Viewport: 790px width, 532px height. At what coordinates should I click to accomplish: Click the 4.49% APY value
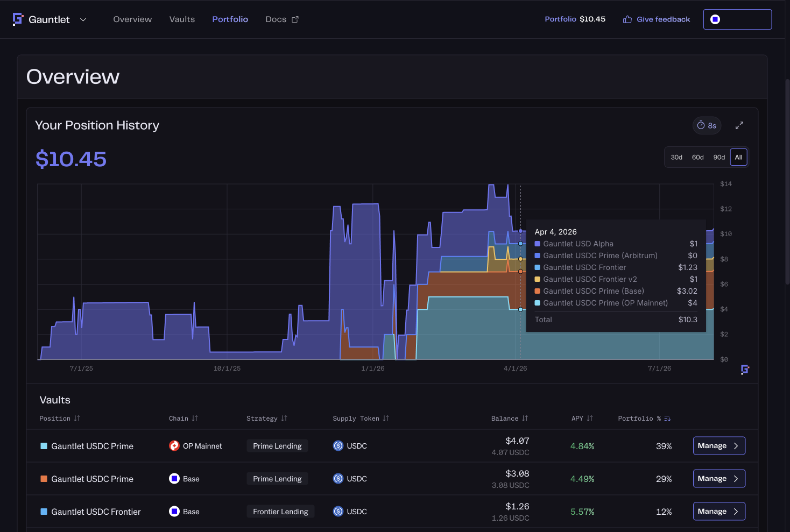click(x=582, y=479)
